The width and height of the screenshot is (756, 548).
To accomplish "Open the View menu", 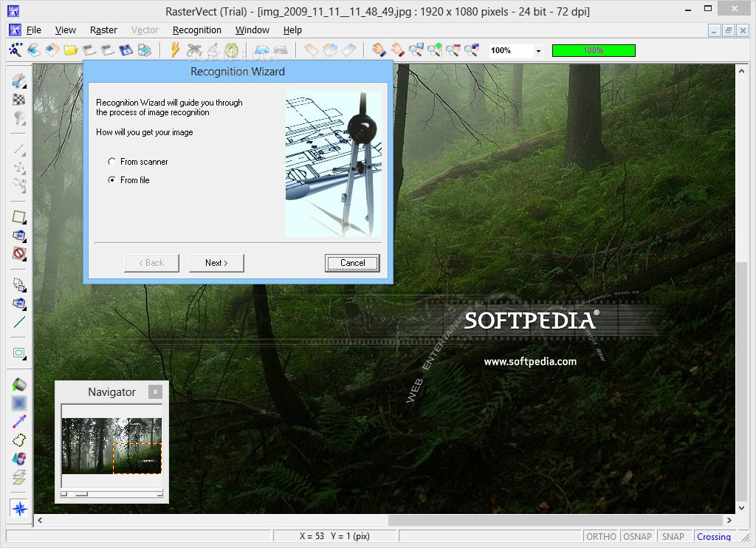I will coord(65,30).
